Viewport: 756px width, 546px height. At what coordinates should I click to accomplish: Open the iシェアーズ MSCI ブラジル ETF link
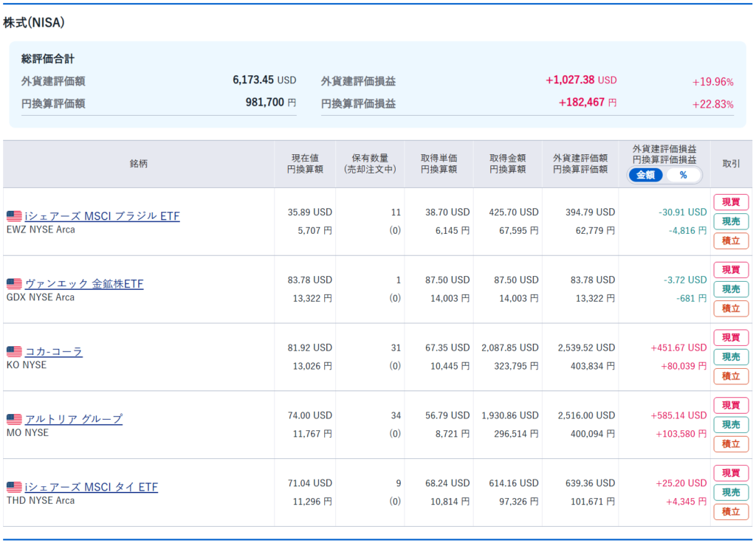click(x=102, y=216)
